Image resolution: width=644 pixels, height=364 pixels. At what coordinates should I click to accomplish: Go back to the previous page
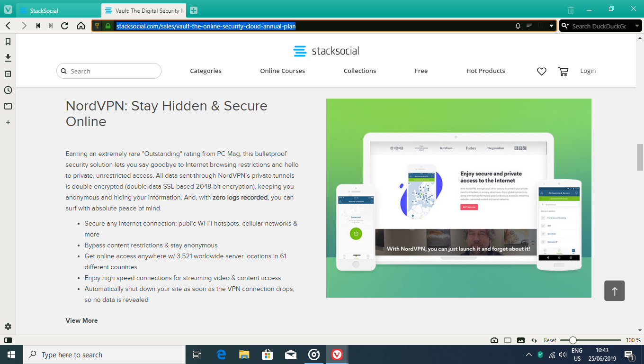[x=8, y=26]
